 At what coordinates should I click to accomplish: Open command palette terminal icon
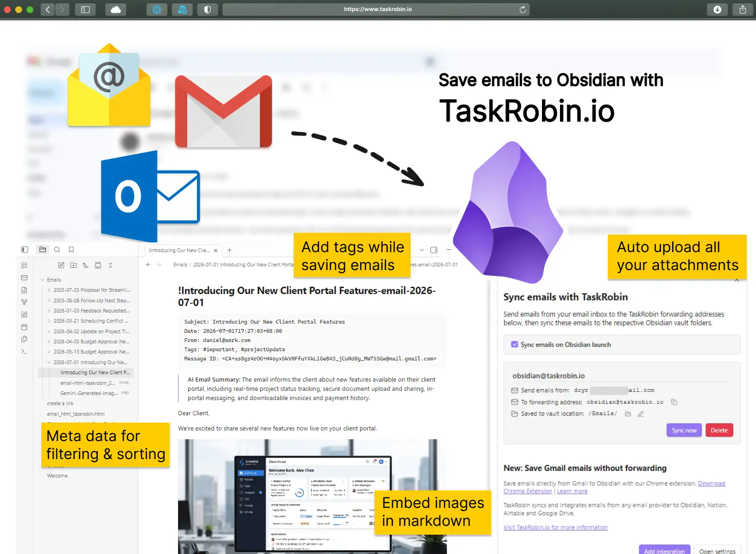pyautogui.click(x=24, y=352)
